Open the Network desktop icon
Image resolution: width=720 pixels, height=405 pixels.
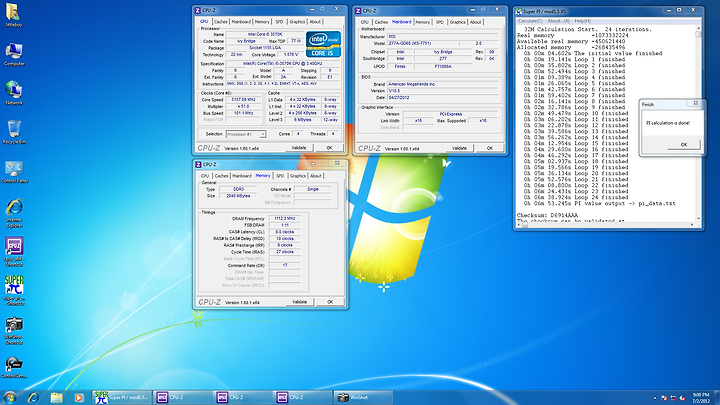14,92
